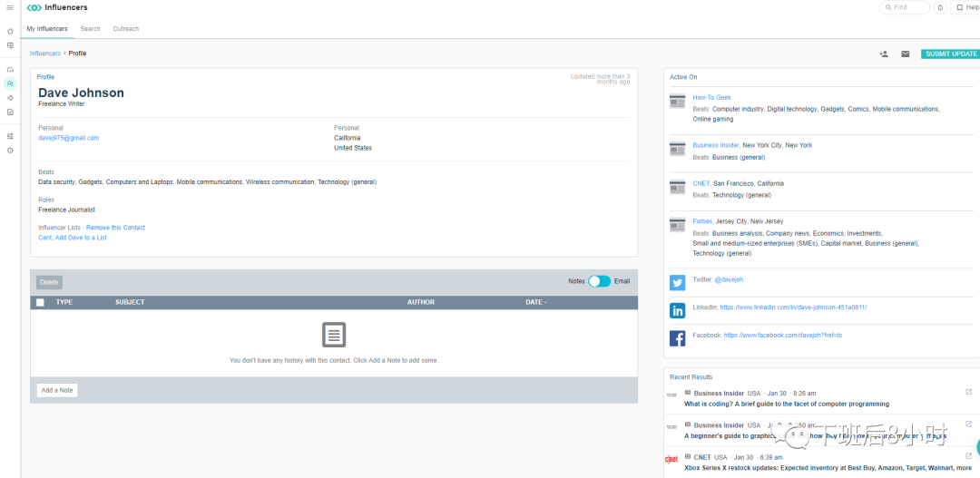Open the Xbox Series X restock headline
The width and height of the screenshot is (980, 478).
click(828, 467)
